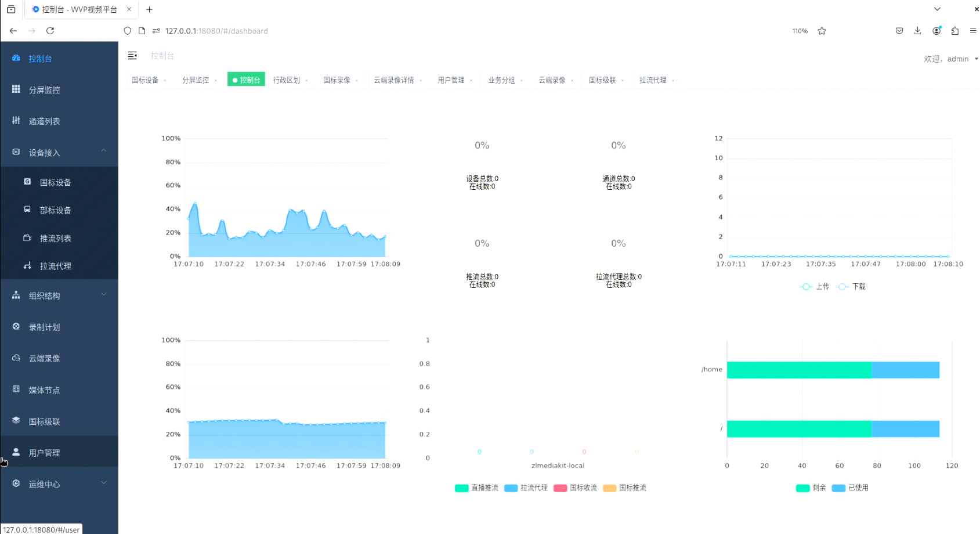980x534 pixels.
Task: Toggle the 上传 series in the network chart legend
Action: (x=815, y=287)
